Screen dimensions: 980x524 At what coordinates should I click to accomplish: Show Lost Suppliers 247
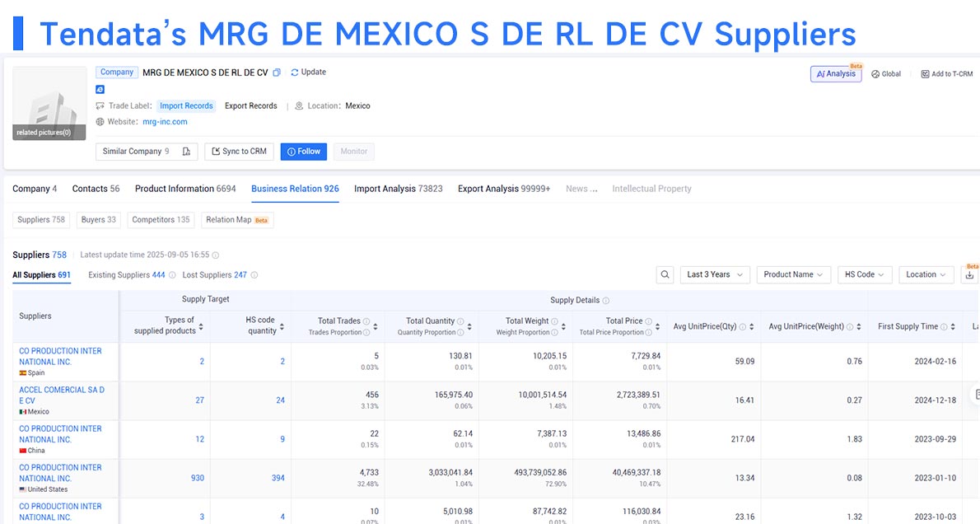(214, 275)
